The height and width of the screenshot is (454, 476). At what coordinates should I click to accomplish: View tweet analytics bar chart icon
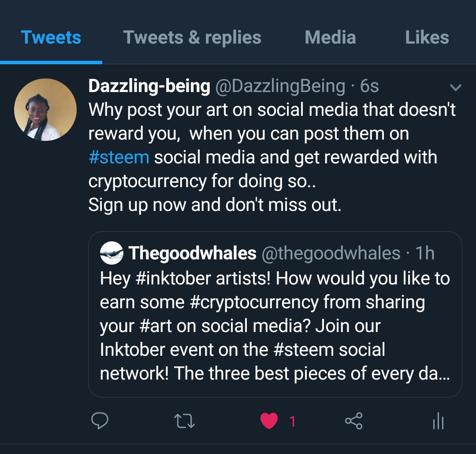click(438, 422)
